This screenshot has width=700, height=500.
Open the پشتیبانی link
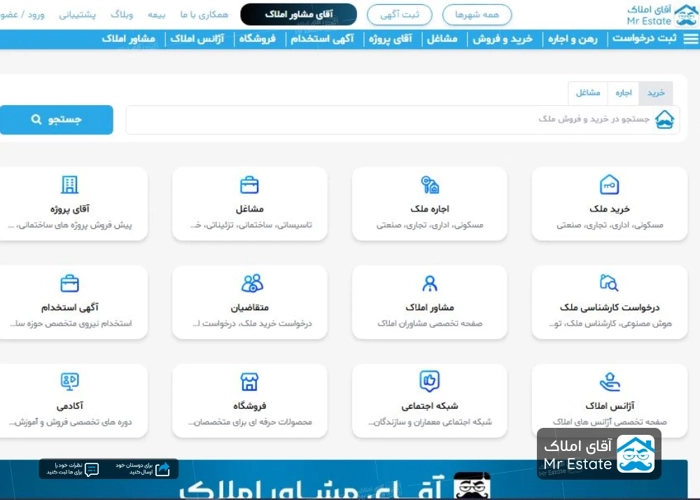point(77,15)
